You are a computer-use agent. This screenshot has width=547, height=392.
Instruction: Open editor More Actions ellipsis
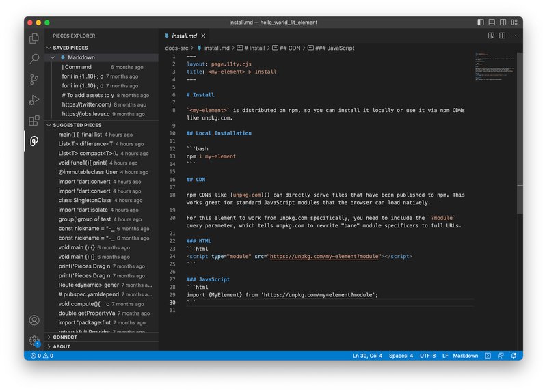tap(513, 36)
